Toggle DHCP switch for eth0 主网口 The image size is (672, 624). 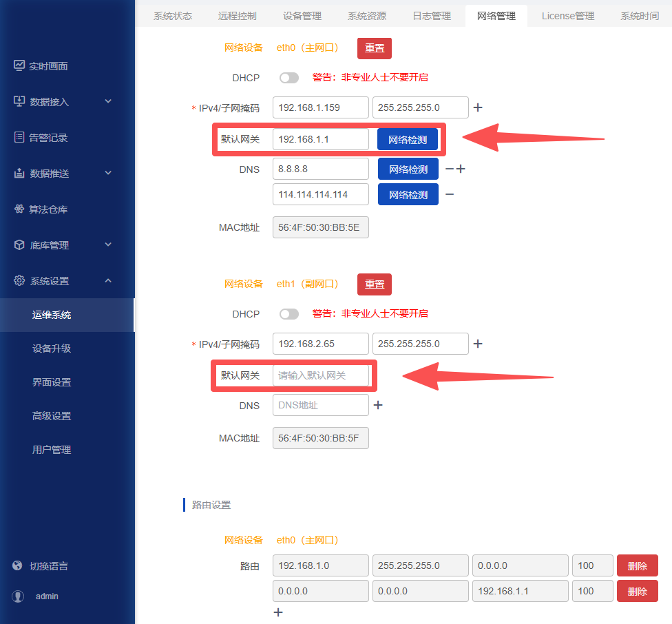[289, 78]
